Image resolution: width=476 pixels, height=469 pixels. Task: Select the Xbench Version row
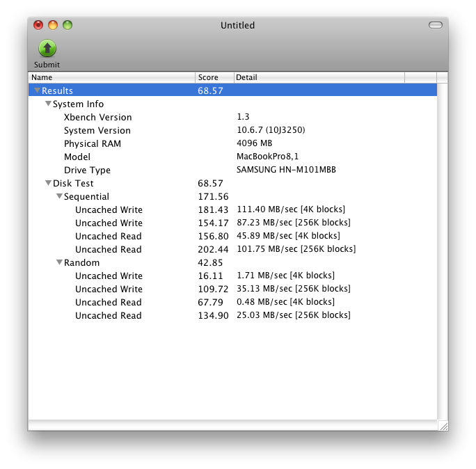[232, 117]
